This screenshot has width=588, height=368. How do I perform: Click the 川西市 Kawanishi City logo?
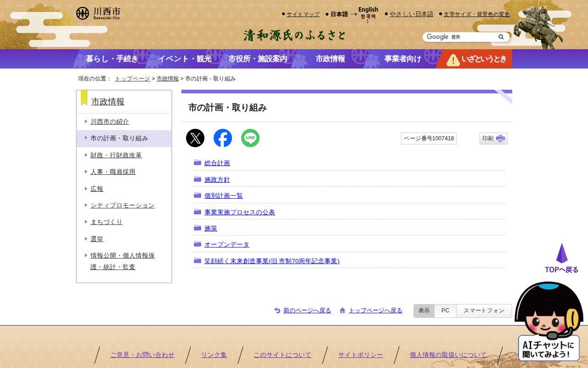pos(98,13)
